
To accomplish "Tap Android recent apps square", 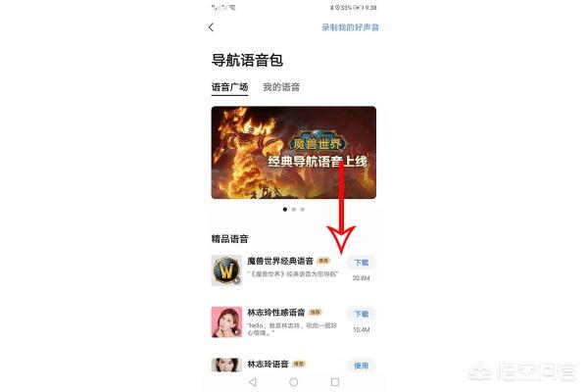I will [x=335, y=382].
